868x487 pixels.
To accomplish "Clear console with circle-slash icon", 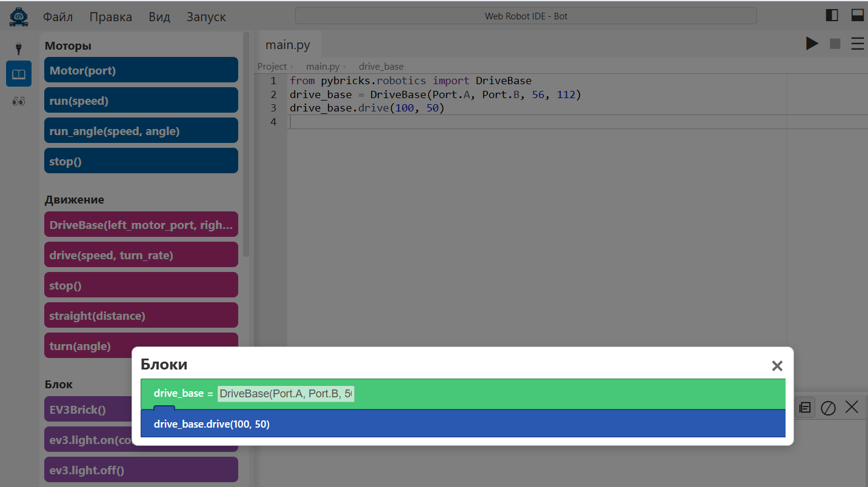I will point(828,408).
